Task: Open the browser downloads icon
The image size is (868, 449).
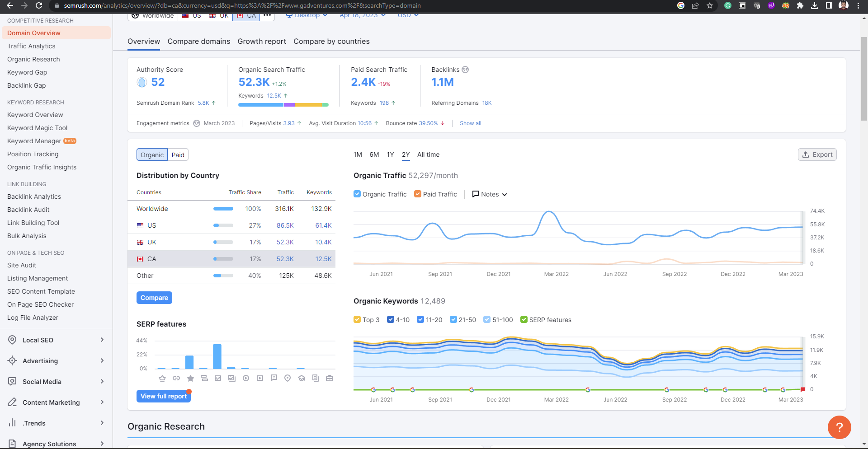Action: click(x=815, y=5)
